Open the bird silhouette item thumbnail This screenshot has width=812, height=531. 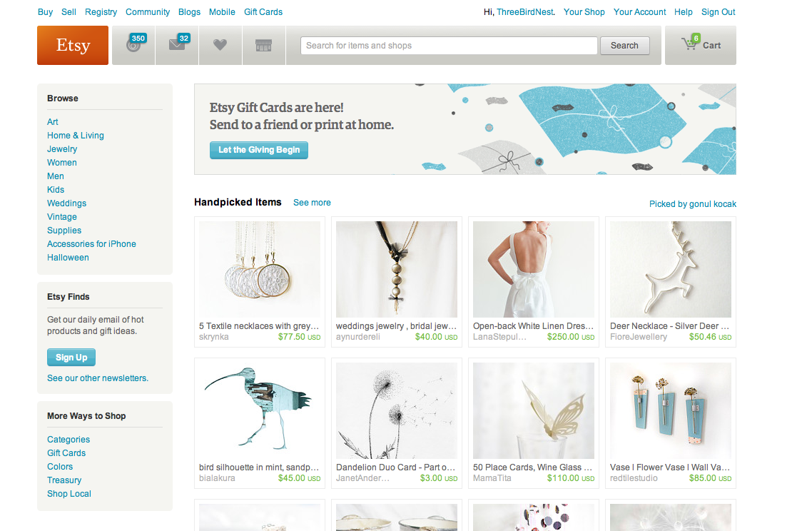click(x=260, y=411)
